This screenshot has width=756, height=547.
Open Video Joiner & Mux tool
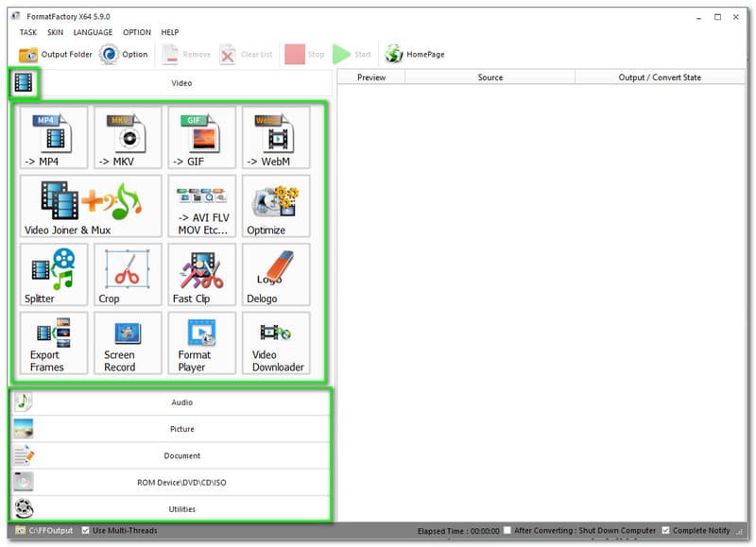click(91, 206)
